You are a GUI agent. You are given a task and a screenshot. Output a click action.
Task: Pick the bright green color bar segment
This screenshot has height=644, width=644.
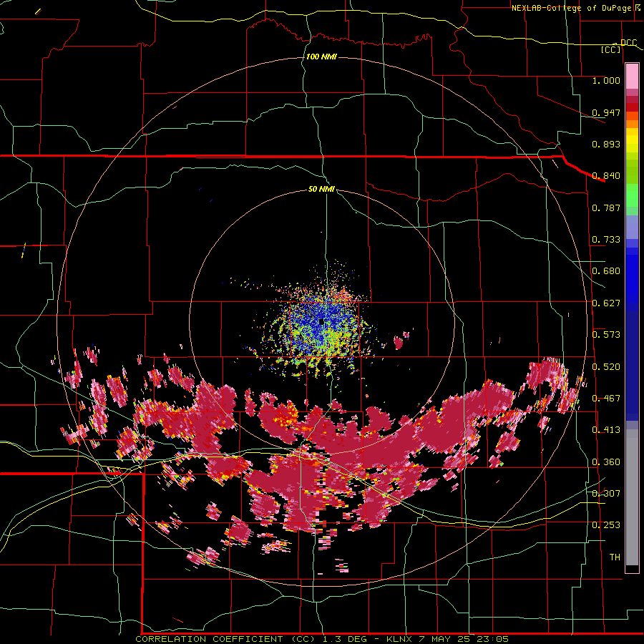[x=632, y=195]
